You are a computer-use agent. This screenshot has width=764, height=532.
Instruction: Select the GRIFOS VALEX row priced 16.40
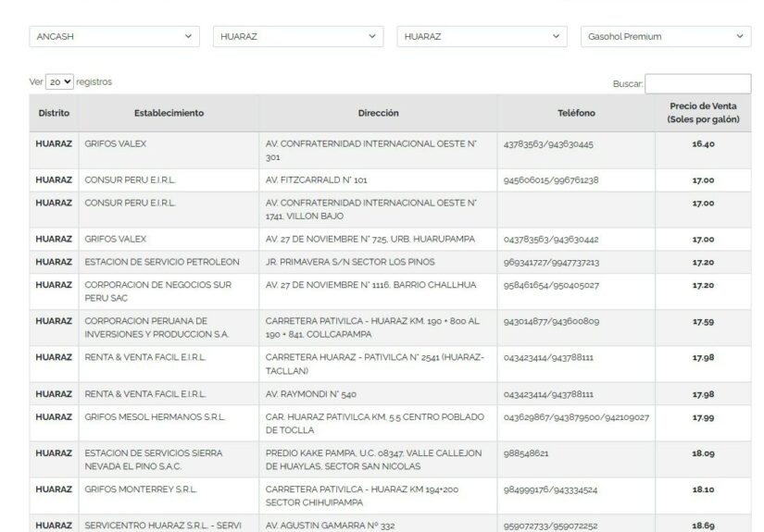116,144
